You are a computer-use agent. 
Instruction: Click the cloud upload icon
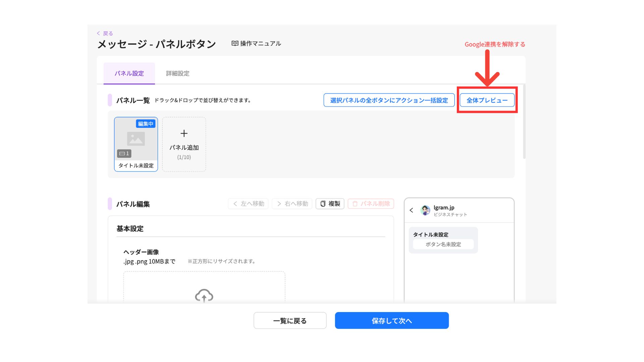[204, 296]
